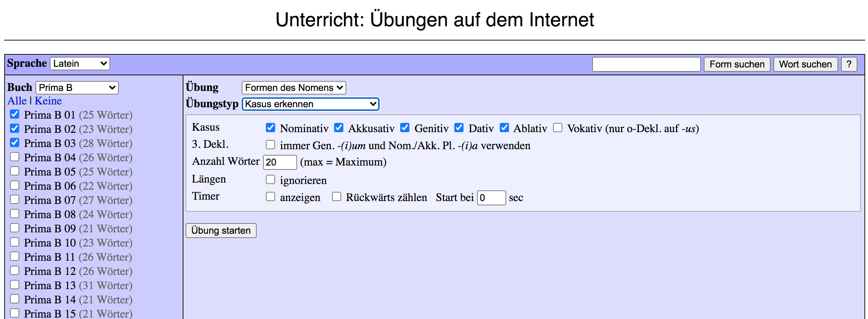
Task: Check the Längen ignorieren checkbox
Action: tap(270, 180)
